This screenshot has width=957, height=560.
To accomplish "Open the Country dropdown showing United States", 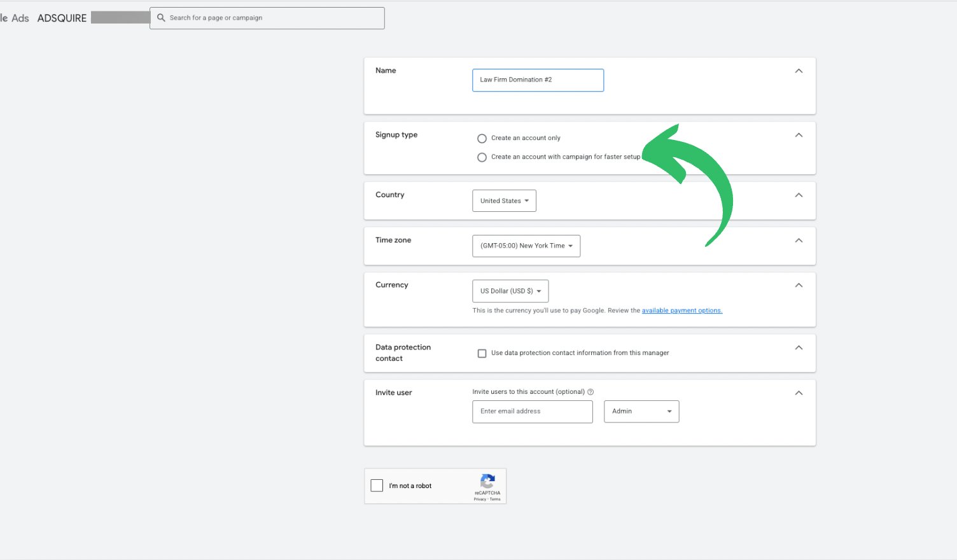I will tap(504, 200).
